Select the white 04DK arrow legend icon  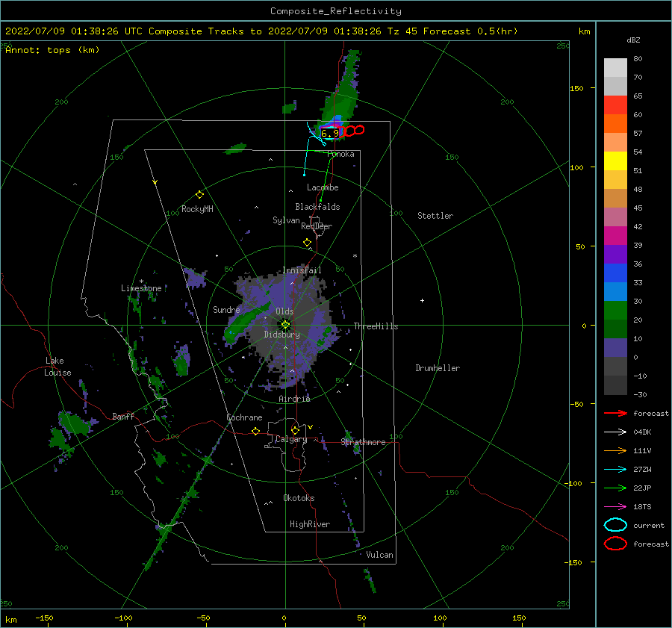(x=615, y=432)
